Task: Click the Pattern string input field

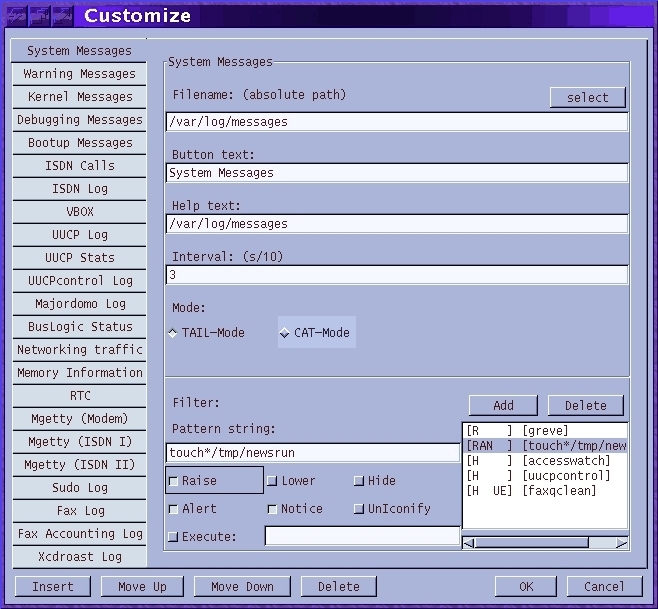Action: (x=313, y=453)
